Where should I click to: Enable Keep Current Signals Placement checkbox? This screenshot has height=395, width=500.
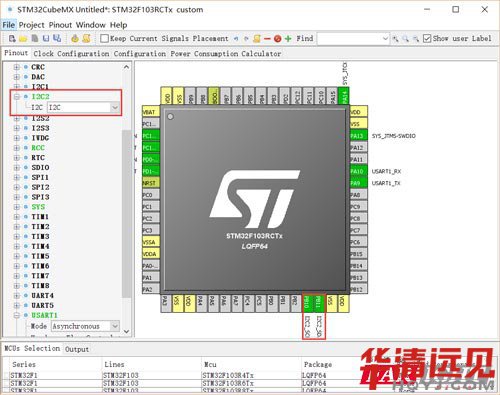point(104,39)
